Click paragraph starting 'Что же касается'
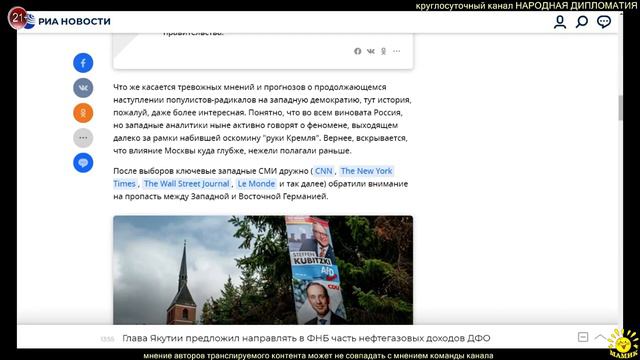Viewport: 640px width, 360px height. pos(262,119)
